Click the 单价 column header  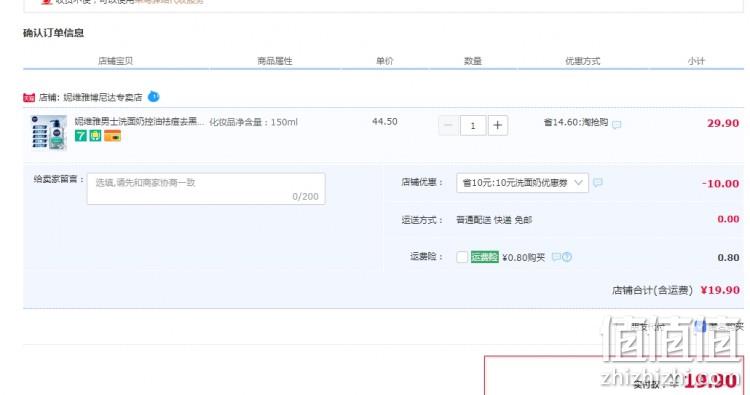(x=385, y=61)
